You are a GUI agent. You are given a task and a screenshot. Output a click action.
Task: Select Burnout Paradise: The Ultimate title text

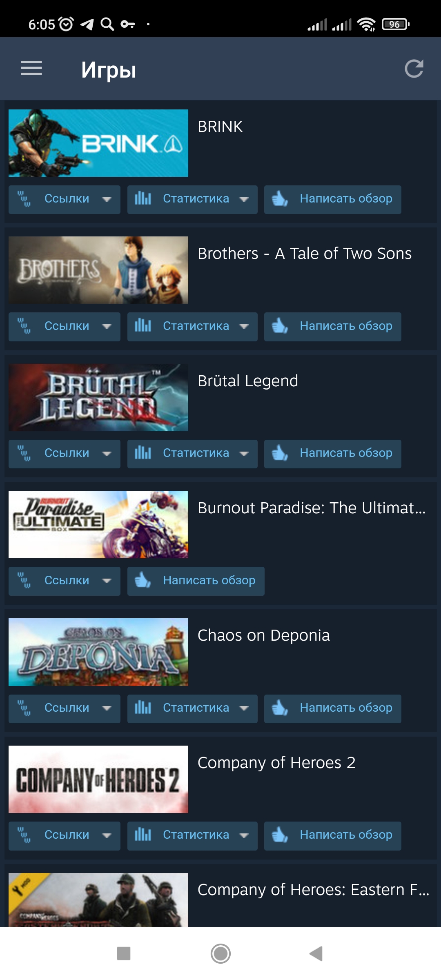312,508
